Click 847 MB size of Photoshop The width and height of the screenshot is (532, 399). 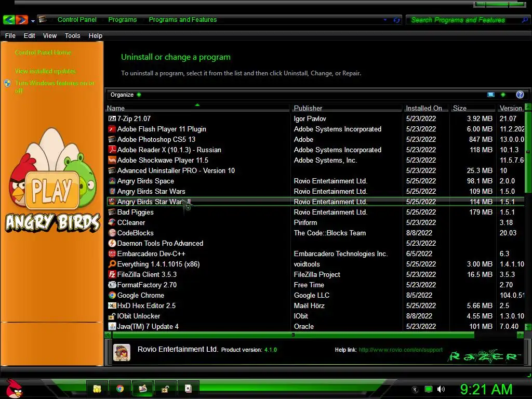tap(481, 139)
